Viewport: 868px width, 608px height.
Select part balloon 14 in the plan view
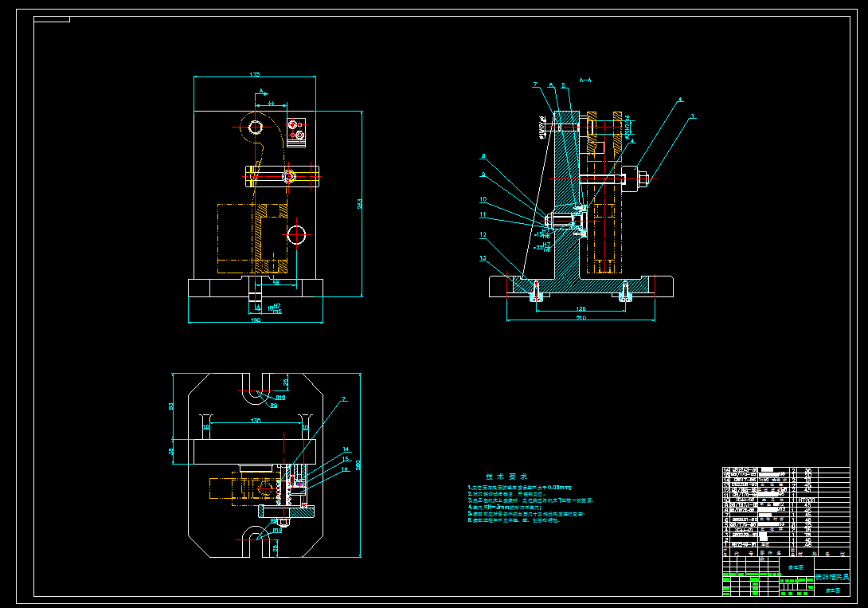coord(346,449)
